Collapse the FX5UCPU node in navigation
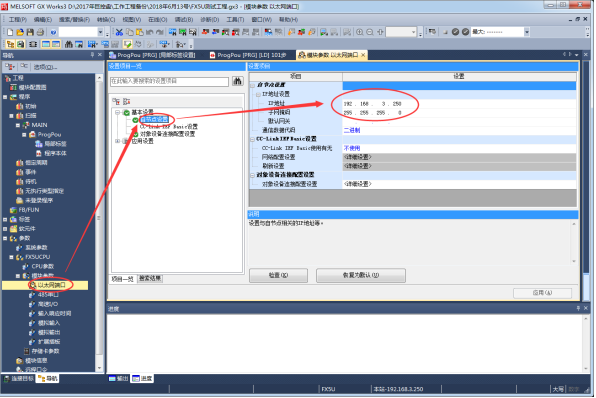Viewport: 596px width, 398px height. 11,257
